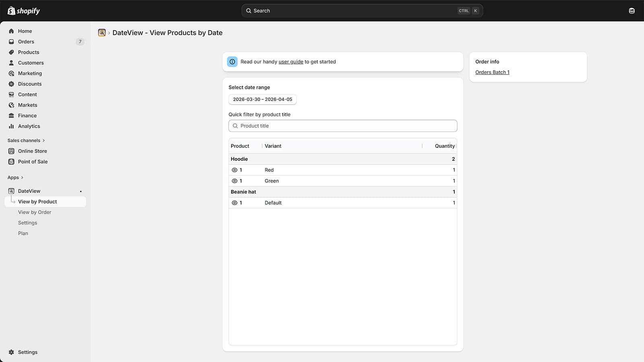
Task: Open Discounts in sidebar
Action: click(x=30, y=84)
